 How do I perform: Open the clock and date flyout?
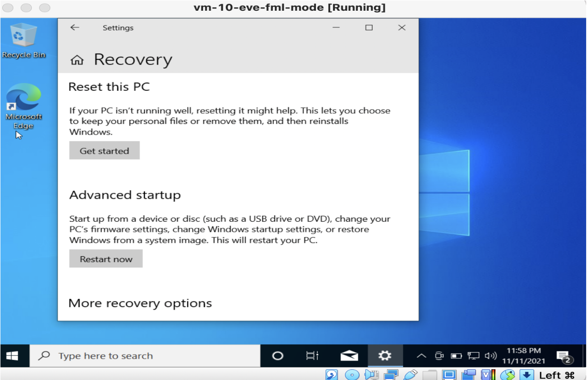(524, 356)
